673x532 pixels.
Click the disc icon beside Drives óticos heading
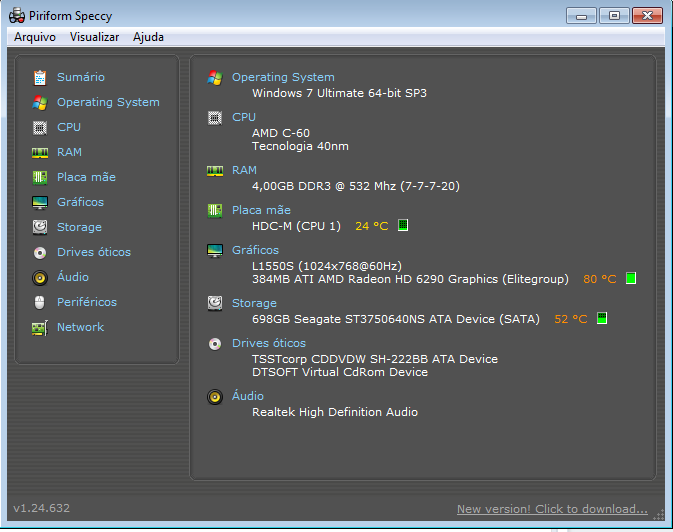coord(215,344)
